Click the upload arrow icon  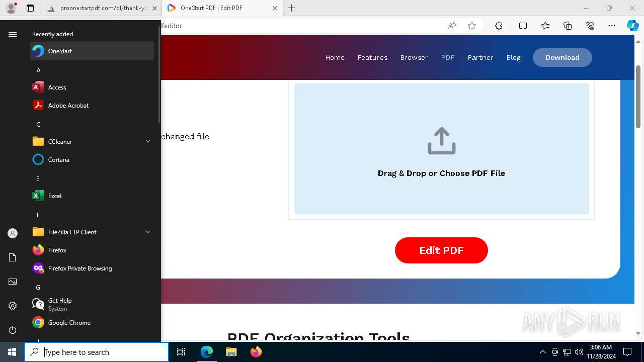coord(442,141)
